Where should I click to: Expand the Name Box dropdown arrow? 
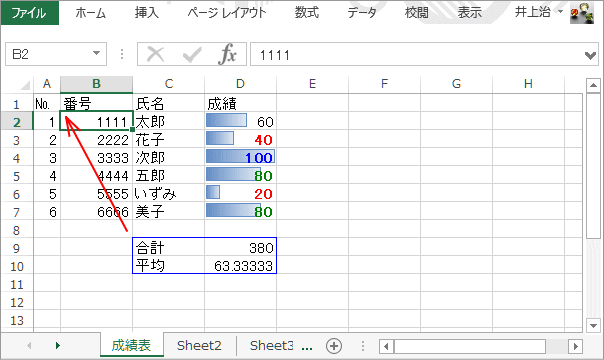96,54
